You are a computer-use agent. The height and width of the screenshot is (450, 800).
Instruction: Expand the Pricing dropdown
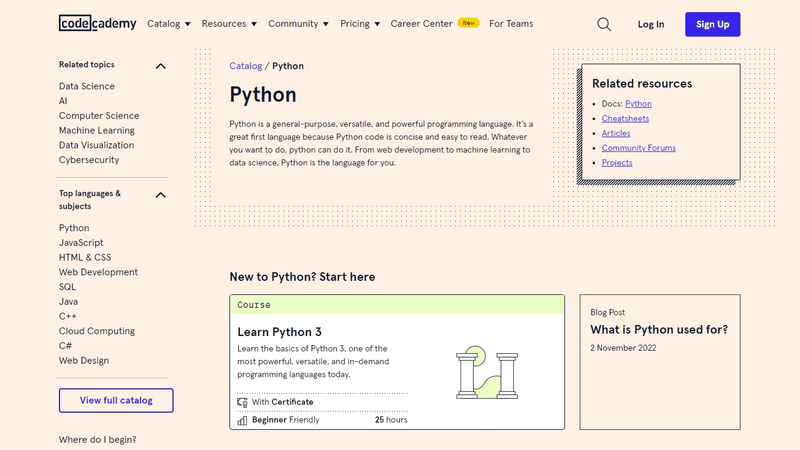click(360, 23)
